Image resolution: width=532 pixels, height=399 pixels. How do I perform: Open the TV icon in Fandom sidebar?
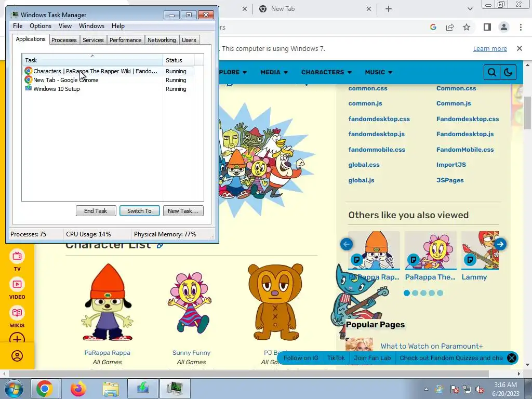pos(17,260)
